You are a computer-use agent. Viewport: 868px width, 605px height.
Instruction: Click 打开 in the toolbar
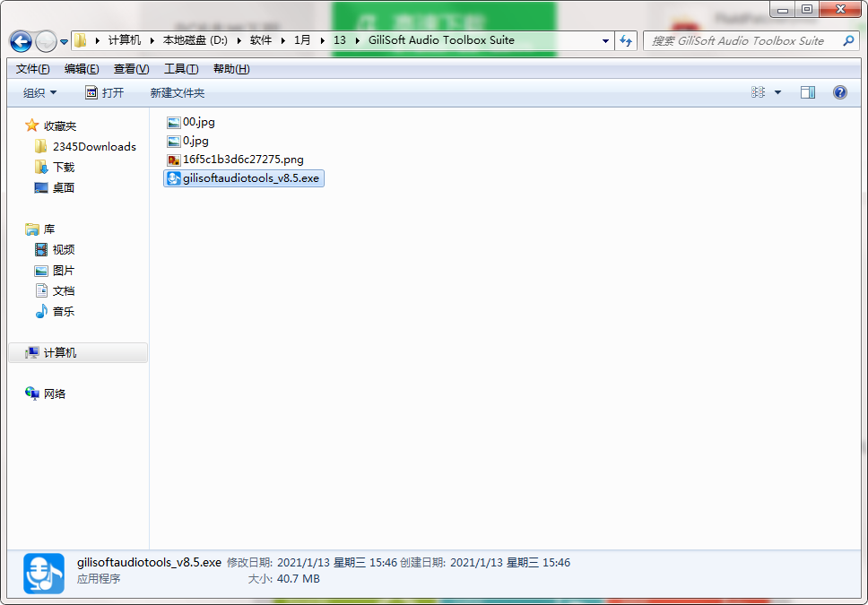pyautogui.click(x=105, y=93)
